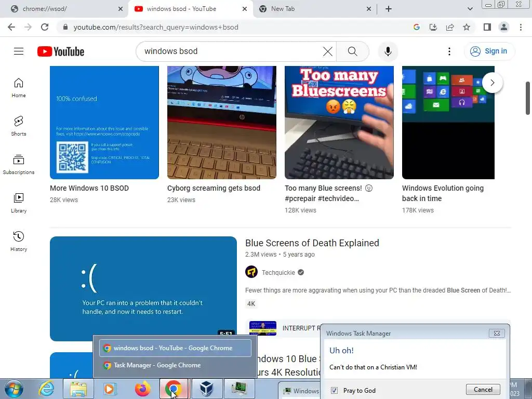The image size is (532, 399).
Task: Open Subscriptions in the YouTube sidebar
Action: pyautogui.click(x=19, y=165)
